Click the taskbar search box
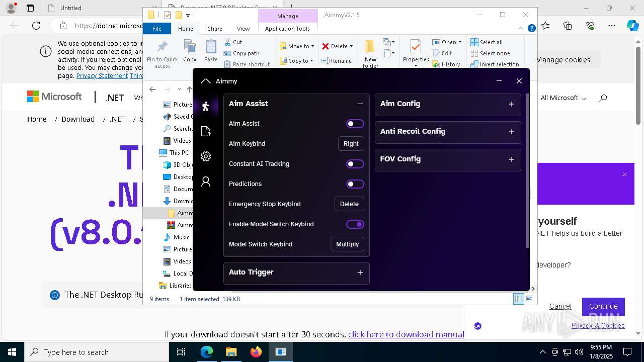This screenshot has width=644, height=362. point(97,352)
